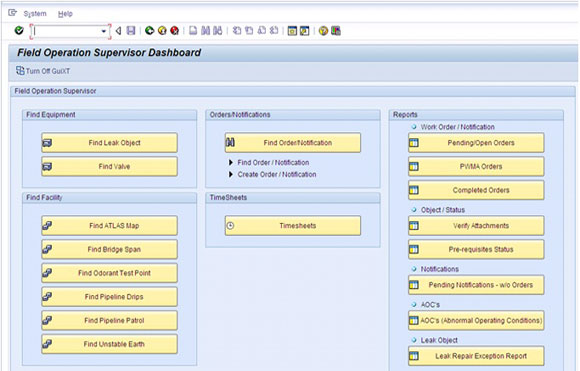
Task: Click the Create New Session icon
Action: click(292, 31)
